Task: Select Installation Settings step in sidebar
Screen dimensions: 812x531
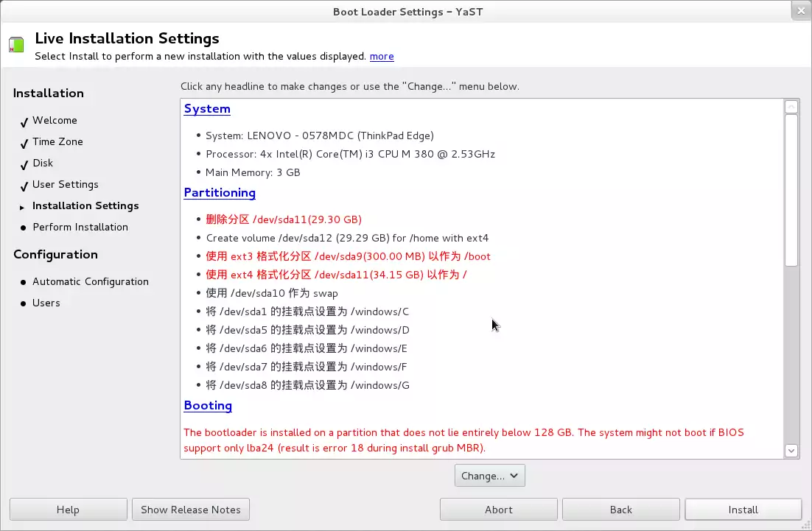Action: 85,206
